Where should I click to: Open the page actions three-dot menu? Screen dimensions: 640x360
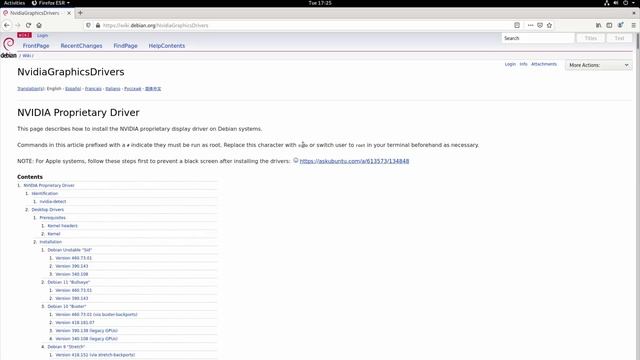(530, 25)
